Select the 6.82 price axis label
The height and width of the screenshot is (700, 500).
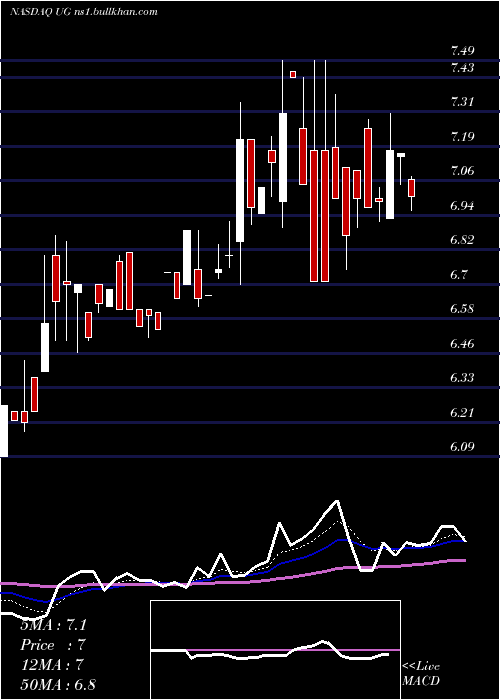462,240
